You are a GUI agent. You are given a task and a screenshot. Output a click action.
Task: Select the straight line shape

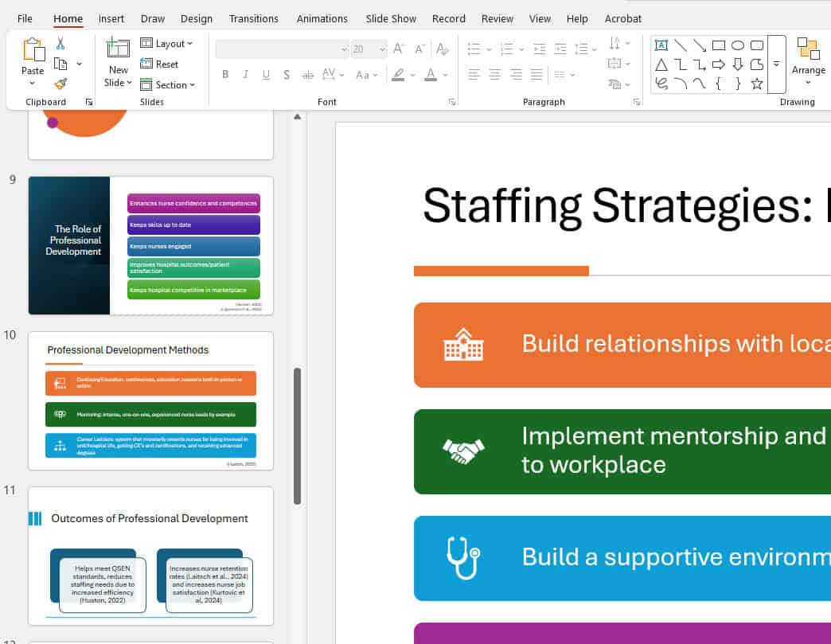[681, 45]
